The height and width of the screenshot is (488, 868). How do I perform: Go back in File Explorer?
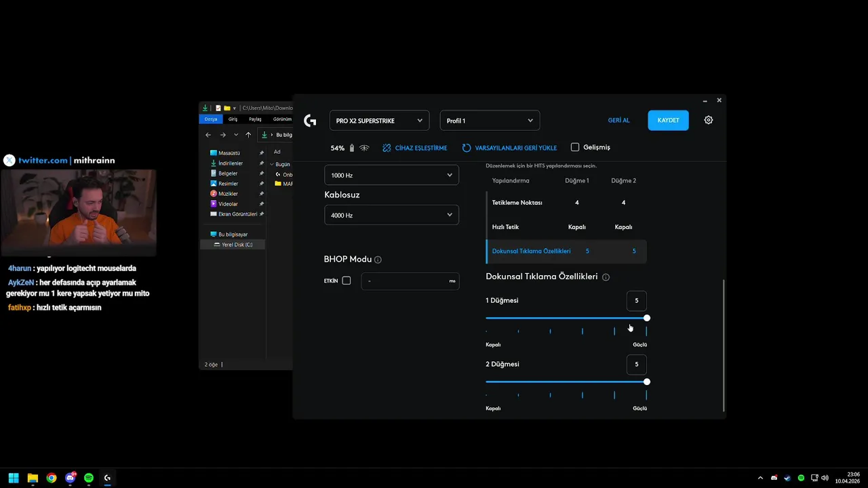[208, 135]
